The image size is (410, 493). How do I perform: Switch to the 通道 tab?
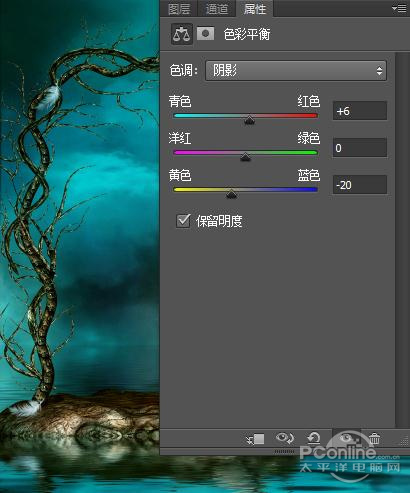tap(217, 9)
